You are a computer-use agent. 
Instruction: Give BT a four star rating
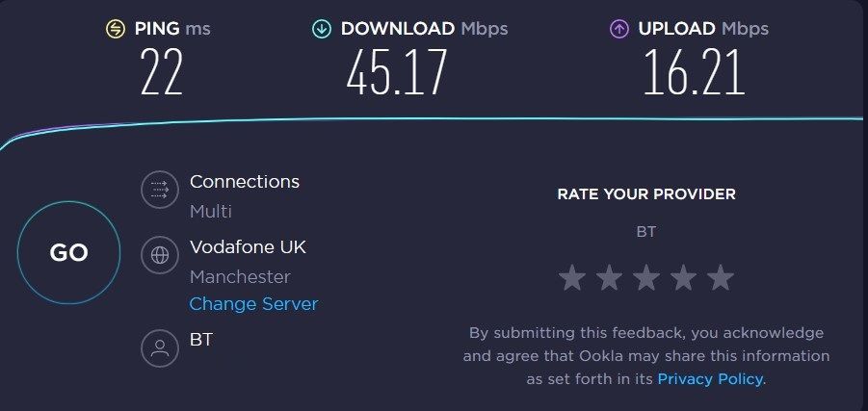[683, 279]
